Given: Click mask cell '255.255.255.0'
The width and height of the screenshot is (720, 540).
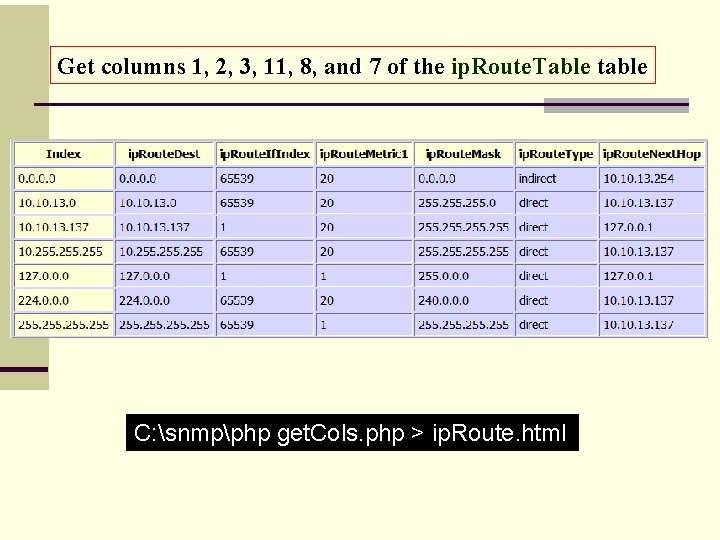Looking at the screenshot, I should pos(463,203).
